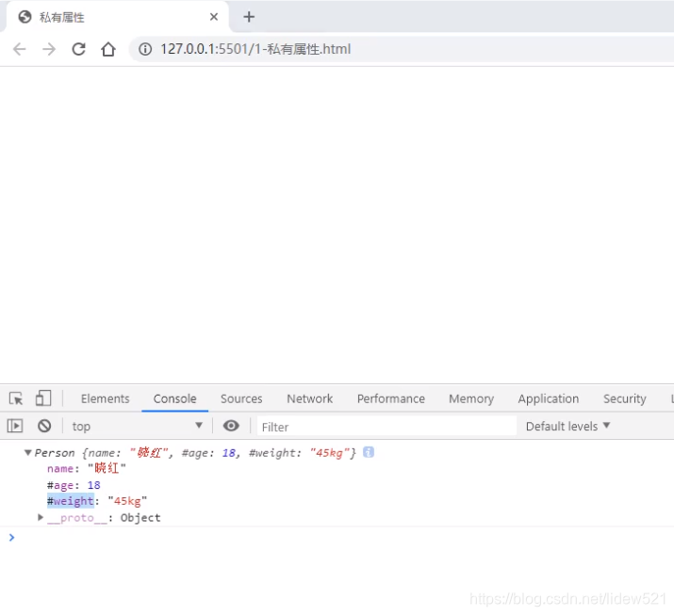This screenshot has width=674, height=616.
Task: Select the #weight property key
Action: coord(70,501)
